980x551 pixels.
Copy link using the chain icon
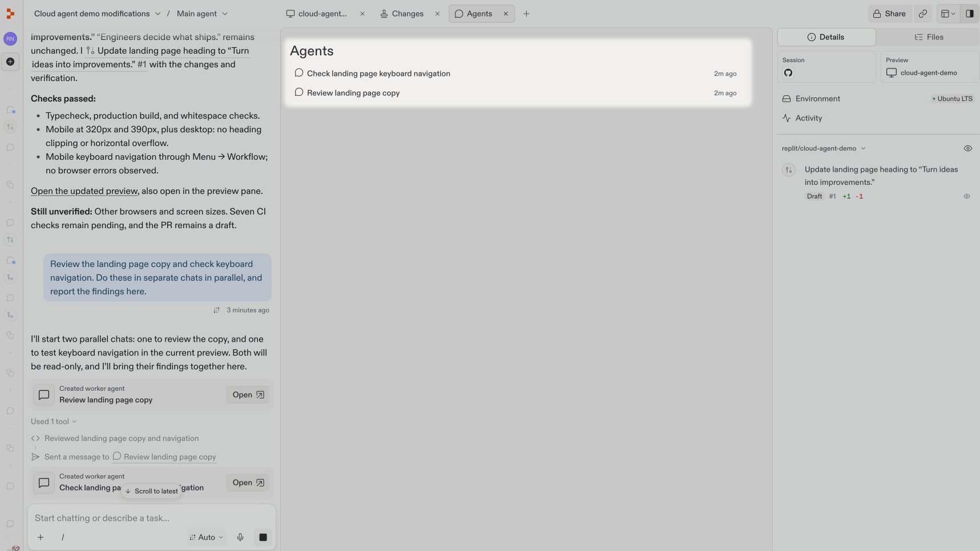[922, 14]
